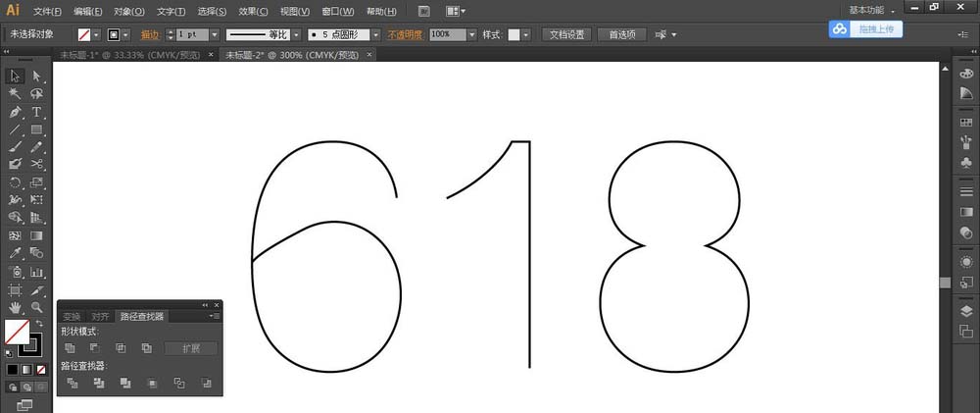Image resolution: width=980 pixels, height=413 pixels.
Task: Enable Draw Normal mode
Action: click(13, 387)
